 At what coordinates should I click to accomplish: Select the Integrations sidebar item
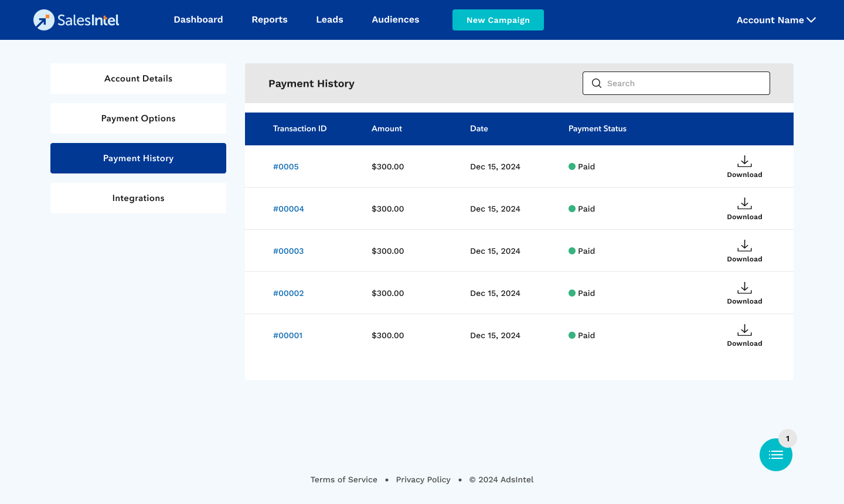pos(138,198)
